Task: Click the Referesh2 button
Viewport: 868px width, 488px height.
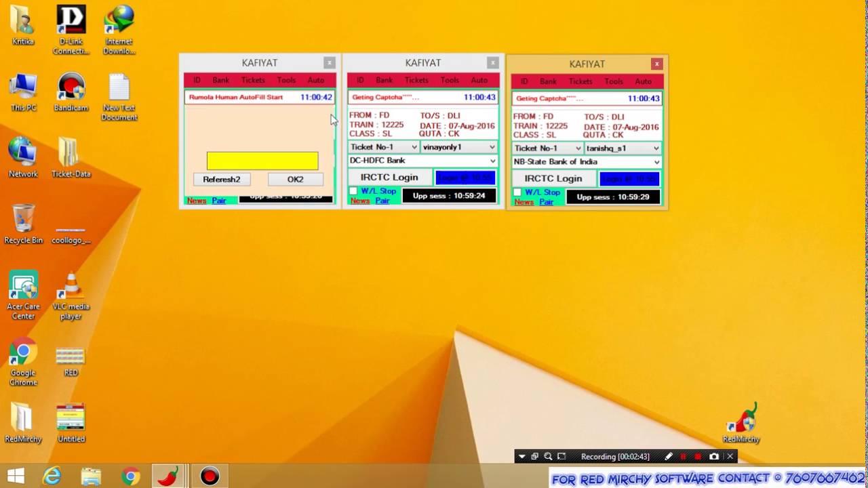Action: pos(222,180)
